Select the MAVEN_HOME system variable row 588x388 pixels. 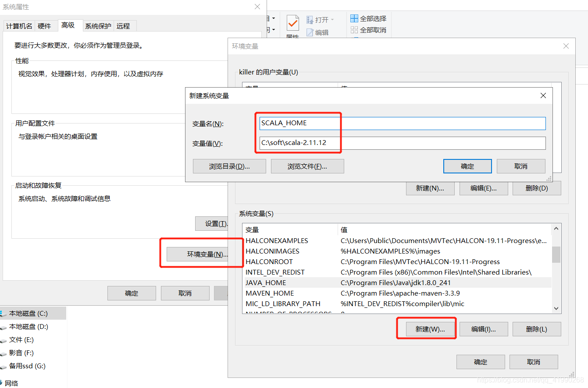click(x=397, y=293)
